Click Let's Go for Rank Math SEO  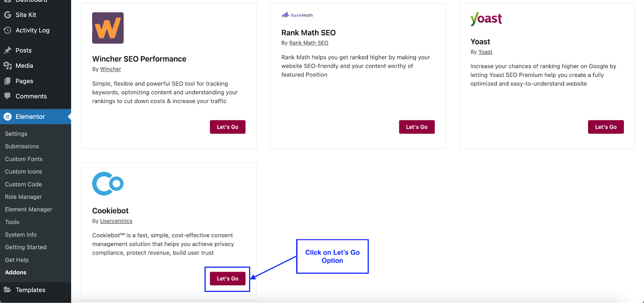tap(417, 127)
